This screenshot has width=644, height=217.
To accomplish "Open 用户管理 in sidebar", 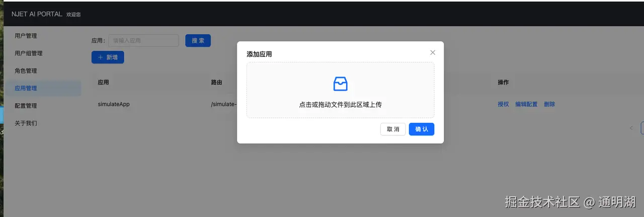I will (26, 36).
